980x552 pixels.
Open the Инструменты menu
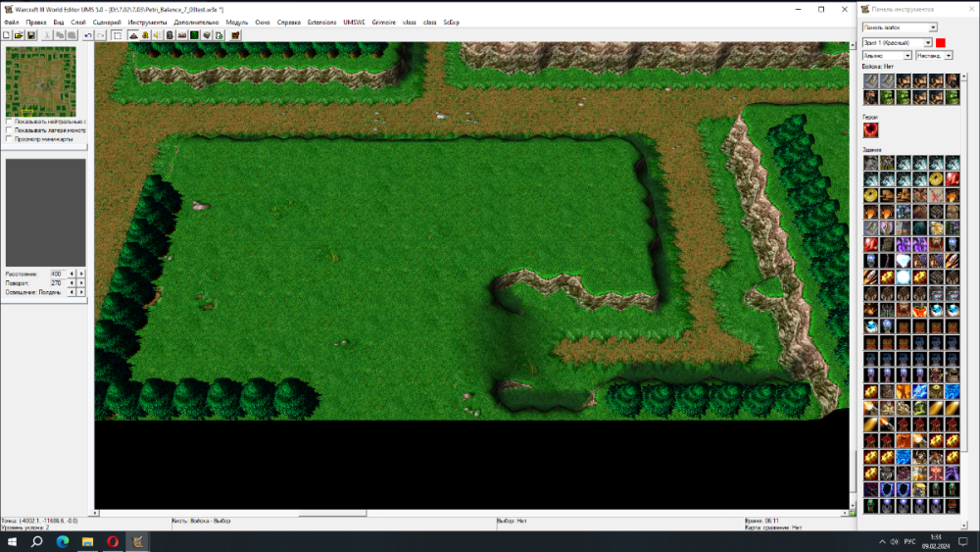click(x=147, y=22)
